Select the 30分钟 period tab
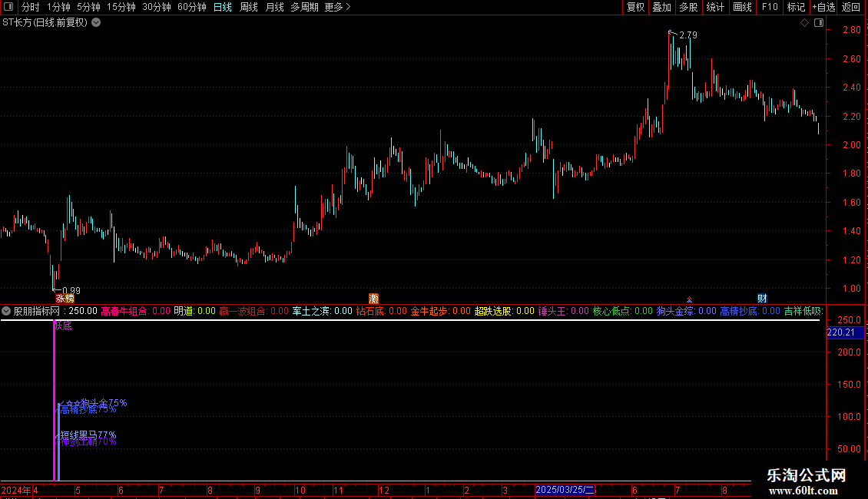Viewport: 868px width, 499px height. coord(157,7)
